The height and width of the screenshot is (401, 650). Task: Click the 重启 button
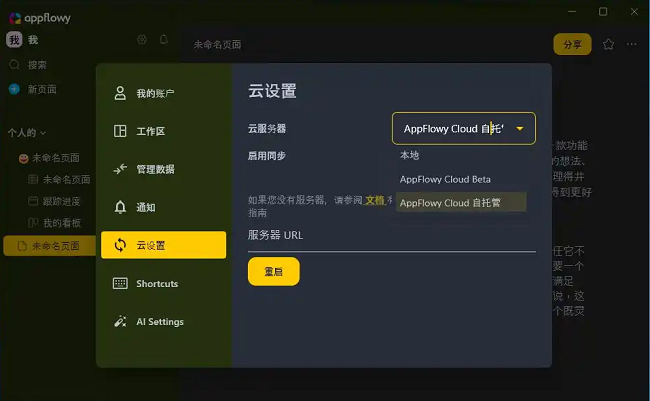tap(274, 272)
